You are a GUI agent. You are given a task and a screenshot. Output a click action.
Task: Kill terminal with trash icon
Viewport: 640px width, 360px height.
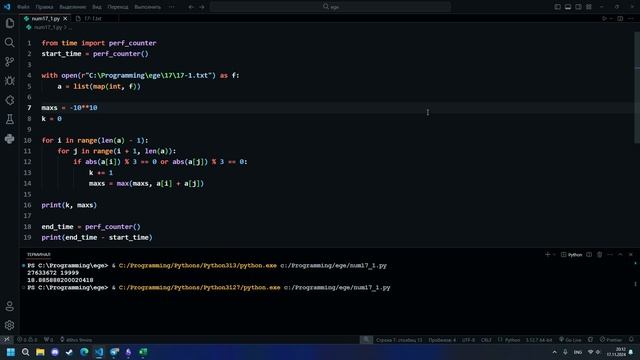(x=600, y=254)
